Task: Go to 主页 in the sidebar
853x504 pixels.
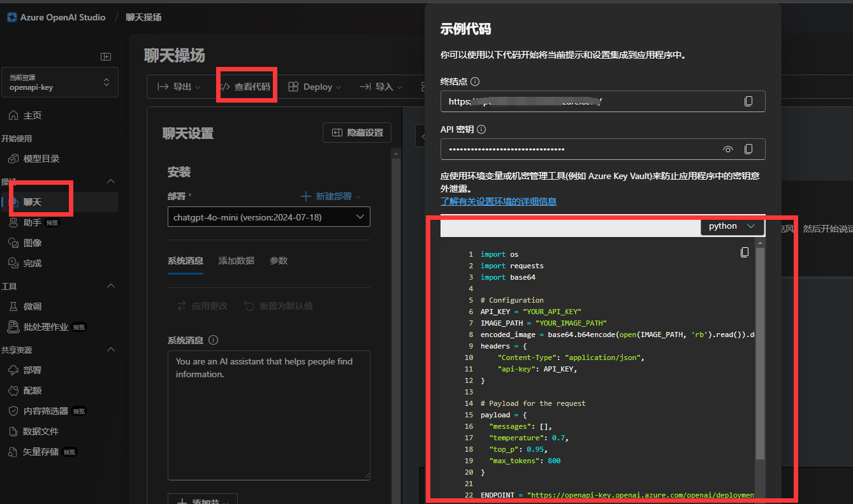Action: (x=33, y=115)
